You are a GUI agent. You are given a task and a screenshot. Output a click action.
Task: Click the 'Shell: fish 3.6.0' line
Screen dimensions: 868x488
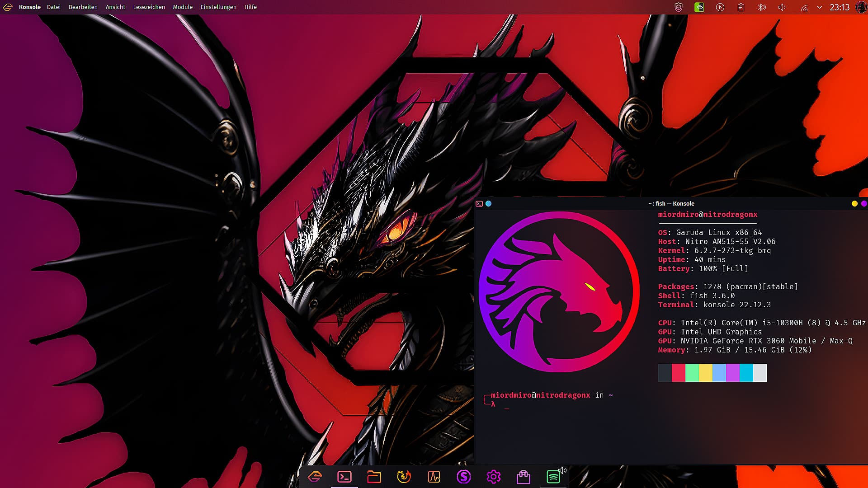coord(696,296)
